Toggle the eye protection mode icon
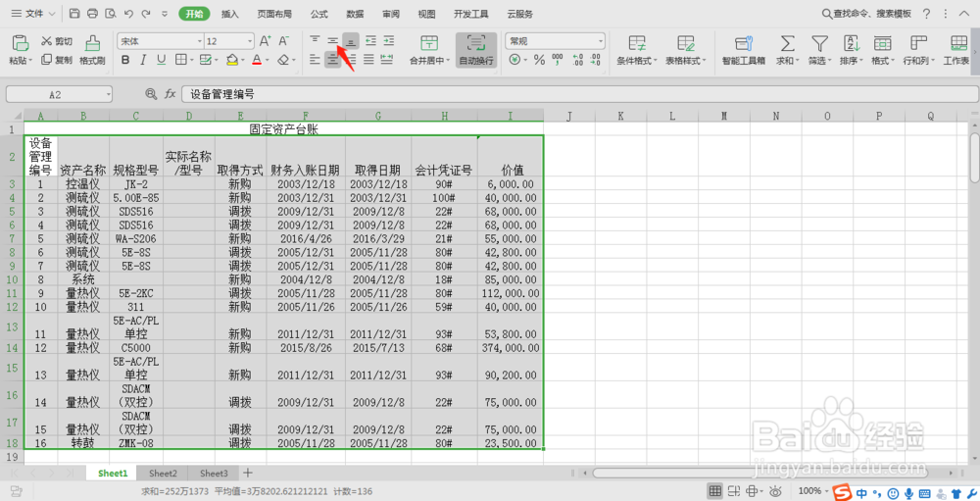The width and height of the screenshot is (980, 501). click(775, 491)
